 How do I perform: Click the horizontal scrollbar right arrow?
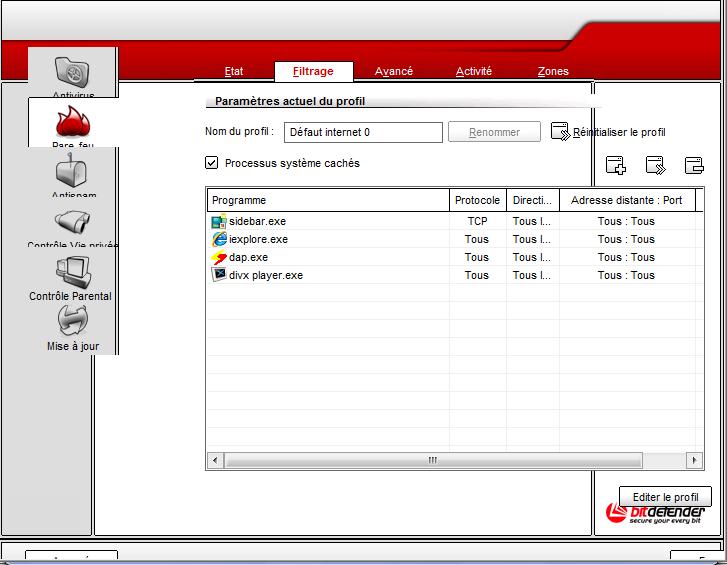click(x=694, y=460)
